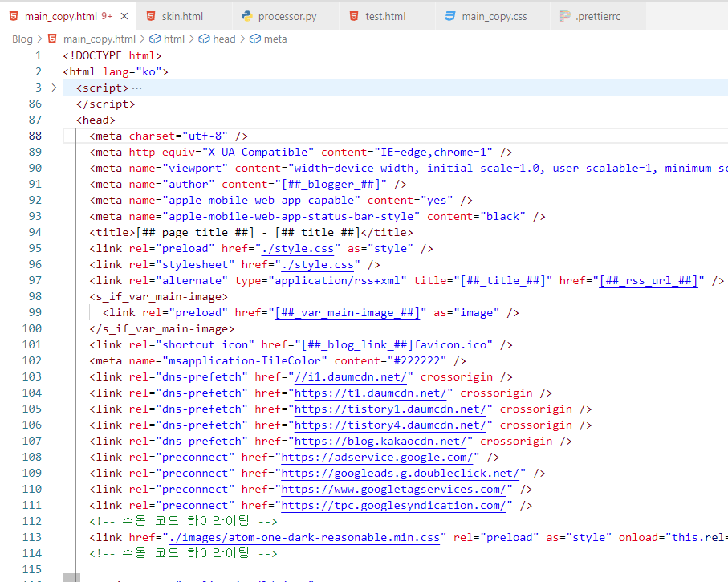
Task: Click line number 94 in gutter
Action: pyautogui.click(x=35, y=232)
